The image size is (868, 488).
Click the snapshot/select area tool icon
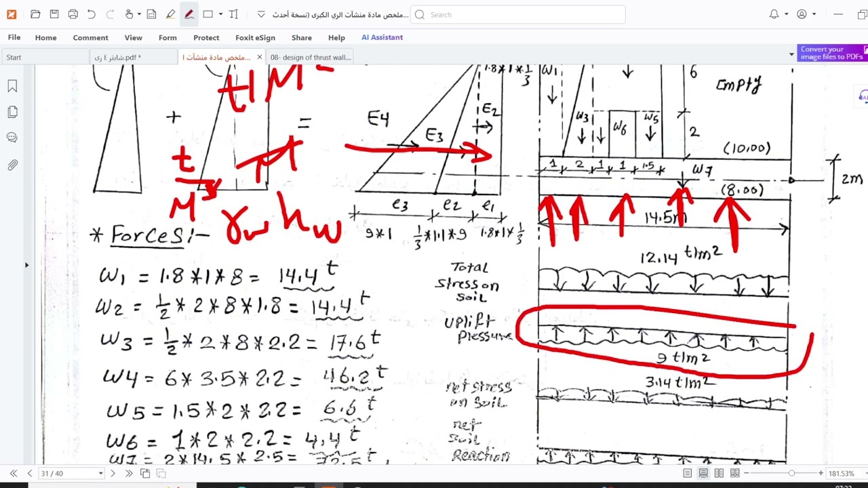tap(152, 14)
